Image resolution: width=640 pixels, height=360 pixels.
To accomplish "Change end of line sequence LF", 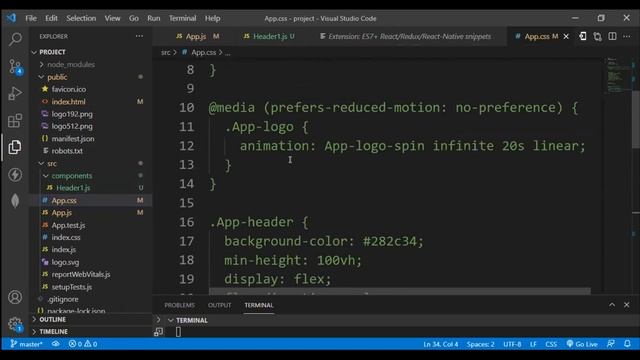I will coord(533,344).
